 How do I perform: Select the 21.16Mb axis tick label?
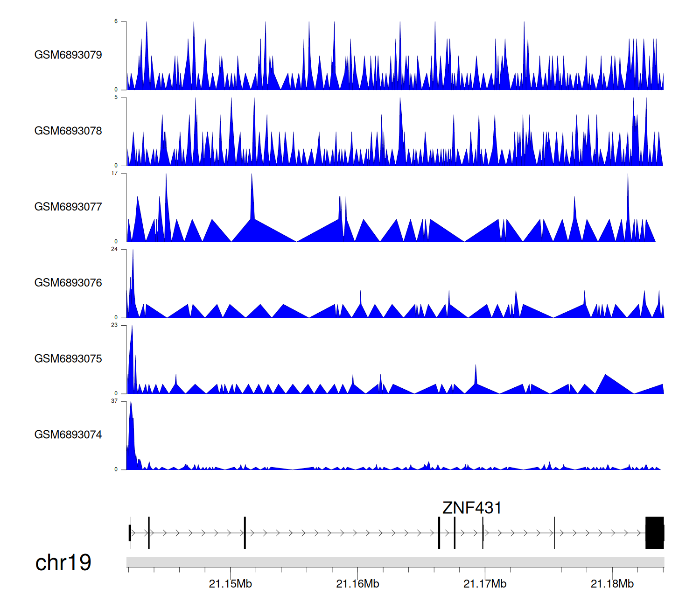357,584
